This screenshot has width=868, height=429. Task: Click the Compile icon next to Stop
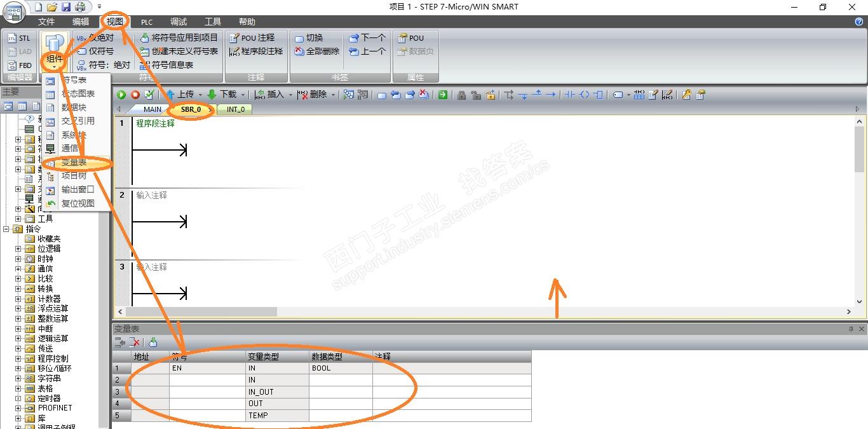click(149, 95)
